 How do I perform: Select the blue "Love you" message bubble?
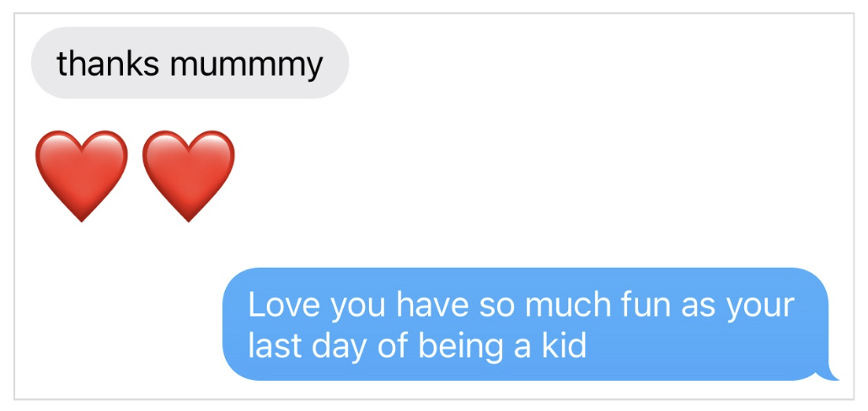tap(525, 324)
